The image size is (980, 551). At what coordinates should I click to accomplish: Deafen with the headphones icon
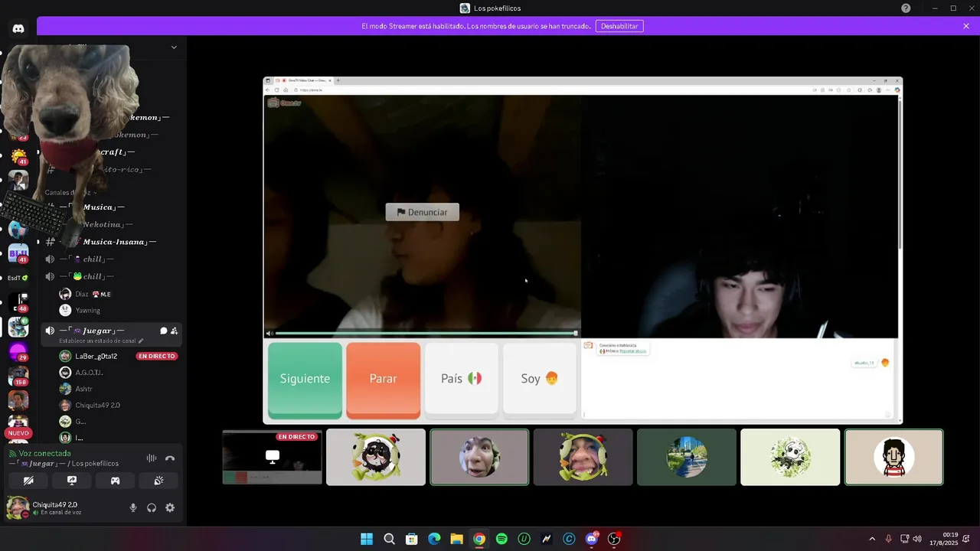pyautogui.click(x=152, y=507)
